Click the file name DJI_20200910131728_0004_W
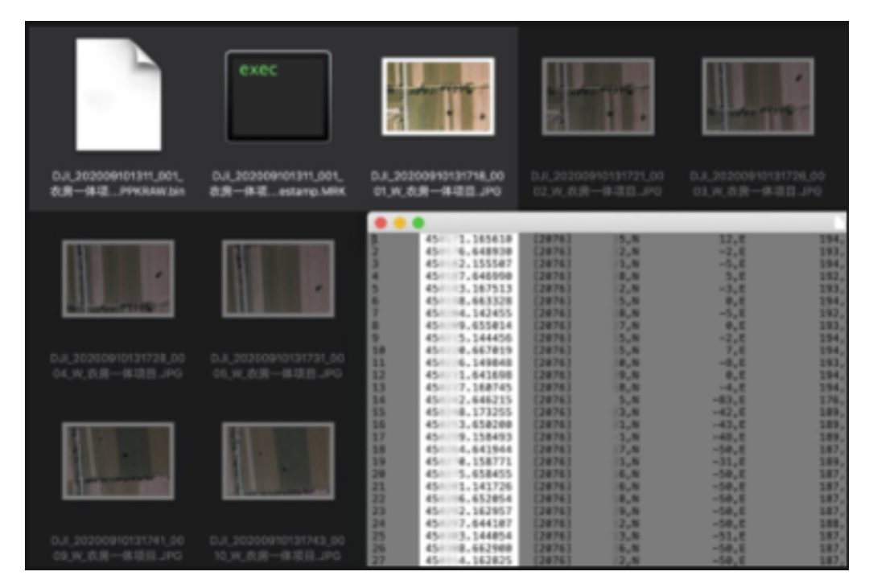This screenshot has width=869, height=588. [x=118, y=366]
